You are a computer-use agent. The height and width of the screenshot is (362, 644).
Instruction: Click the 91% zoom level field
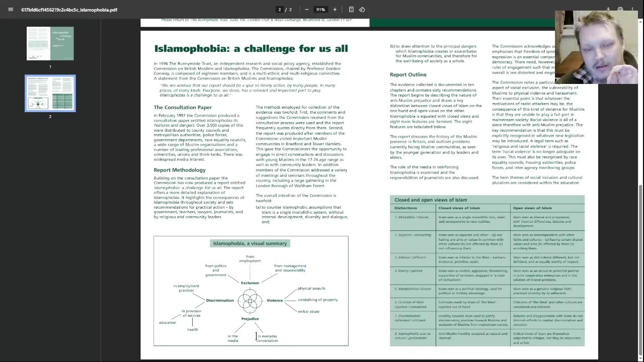[x=320, y=10]
